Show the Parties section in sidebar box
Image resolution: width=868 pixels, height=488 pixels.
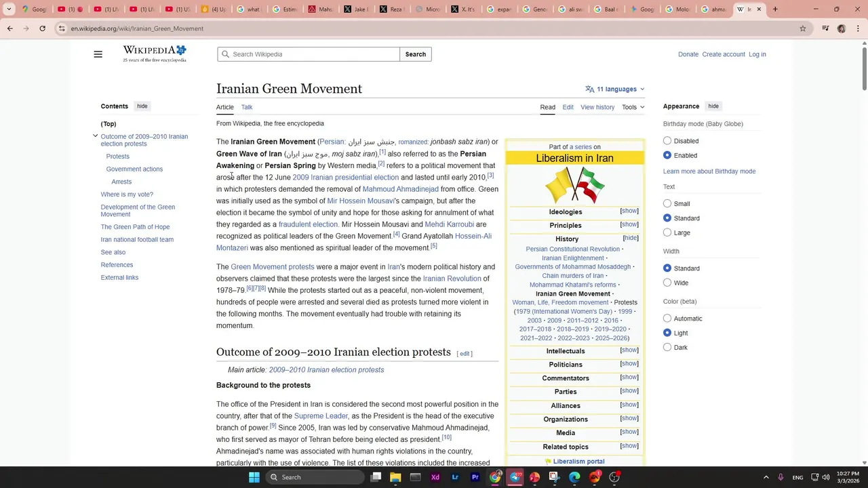pyautogui.click(x=629, y=390)
